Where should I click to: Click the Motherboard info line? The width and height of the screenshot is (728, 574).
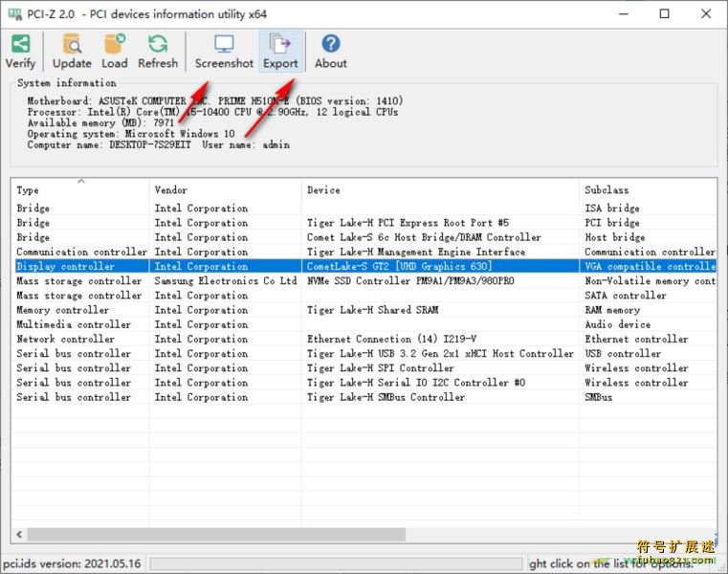[x=215, y=100]
